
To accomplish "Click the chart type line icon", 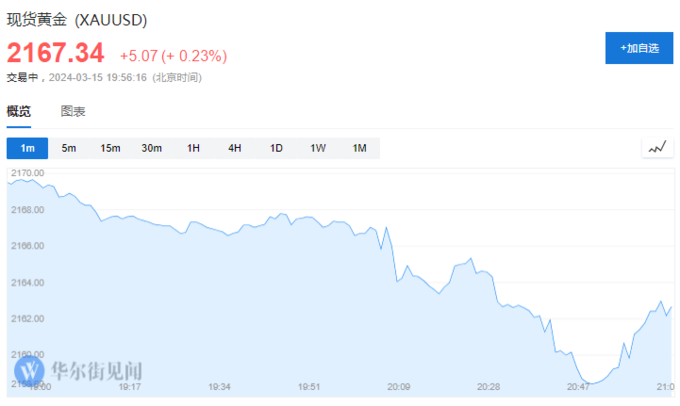I will click(x=657, y=148).
